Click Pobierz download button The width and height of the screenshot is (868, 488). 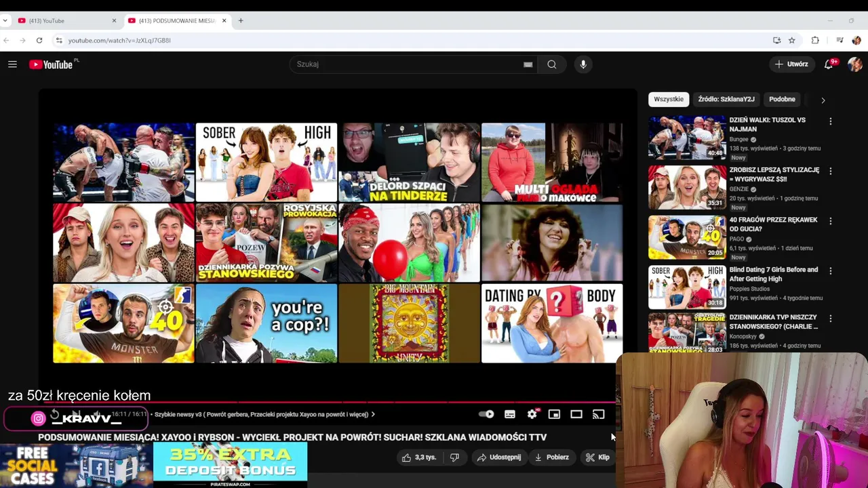pos(551,457)
